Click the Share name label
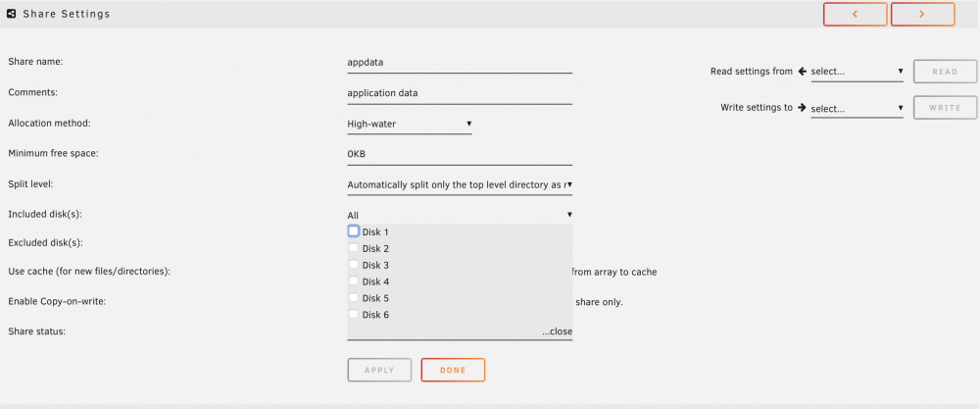 (x=35, y=62)
